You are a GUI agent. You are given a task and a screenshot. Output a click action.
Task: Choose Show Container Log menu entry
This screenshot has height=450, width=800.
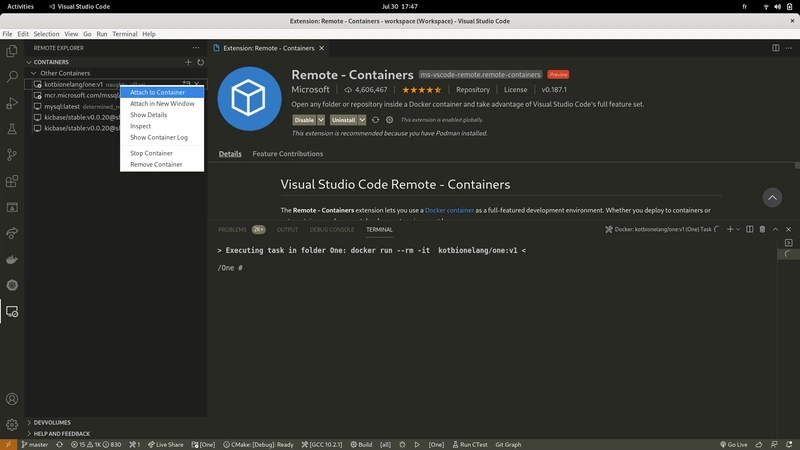[x=159, y=137]
